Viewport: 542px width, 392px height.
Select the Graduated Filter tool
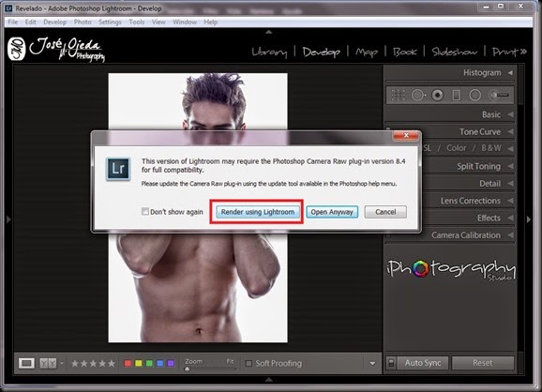pyautogui.click(x=457, y=95)
